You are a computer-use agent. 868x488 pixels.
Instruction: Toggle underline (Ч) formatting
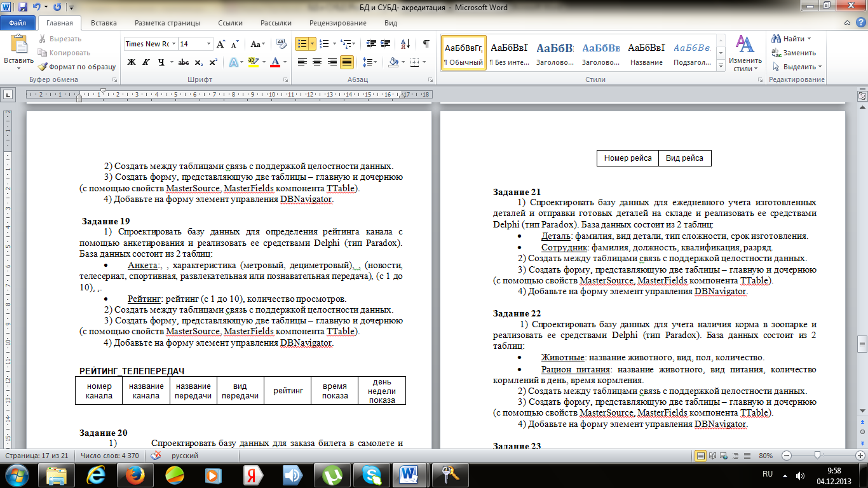(161, 62)
